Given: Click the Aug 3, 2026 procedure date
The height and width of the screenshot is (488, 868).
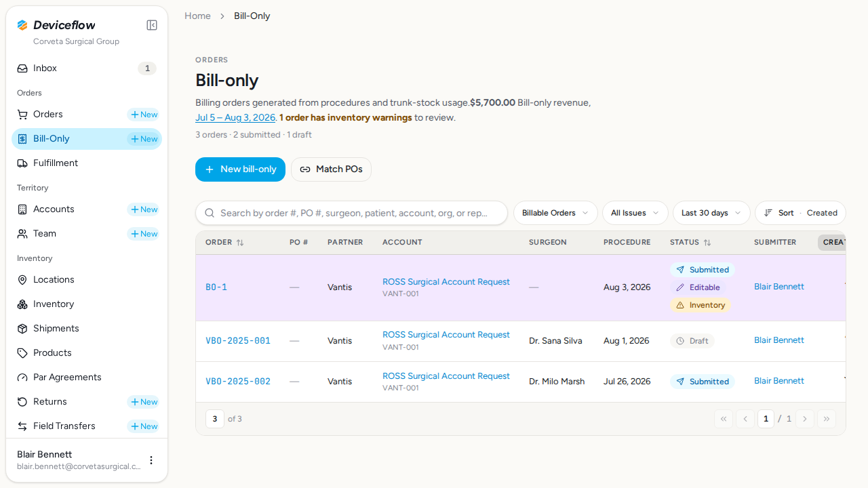Looking at the screenshot, I should (x=627, y=287).
